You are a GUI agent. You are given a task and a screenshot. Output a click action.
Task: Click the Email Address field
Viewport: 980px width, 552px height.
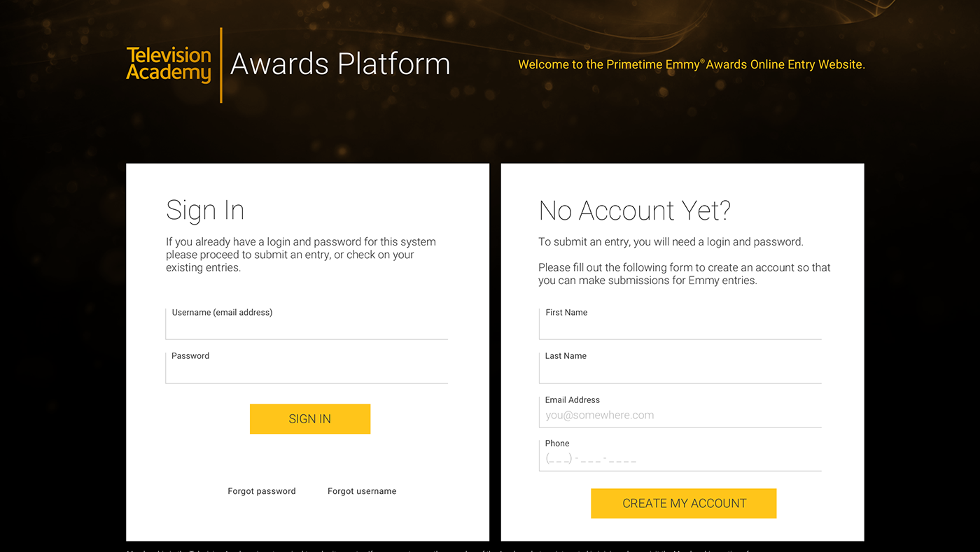tap(680, 411)
